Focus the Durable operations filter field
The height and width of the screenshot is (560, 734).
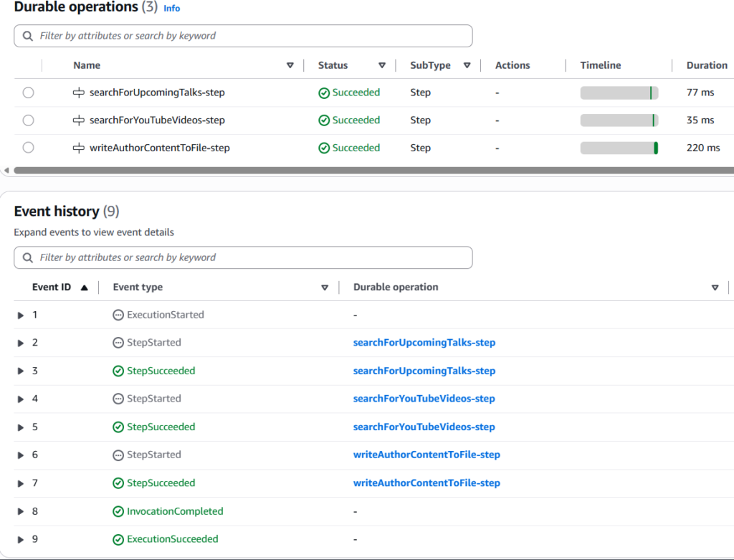243,36
